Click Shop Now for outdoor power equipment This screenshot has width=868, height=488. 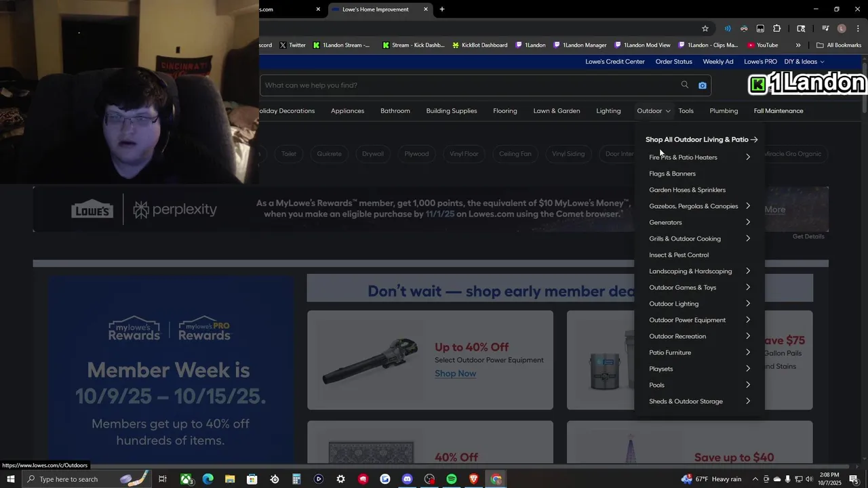click(455, 373)
